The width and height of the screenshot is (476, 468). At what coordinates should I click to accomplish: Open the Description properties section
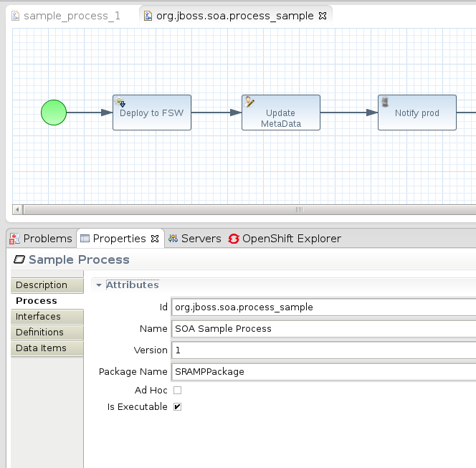pos(47,285)
